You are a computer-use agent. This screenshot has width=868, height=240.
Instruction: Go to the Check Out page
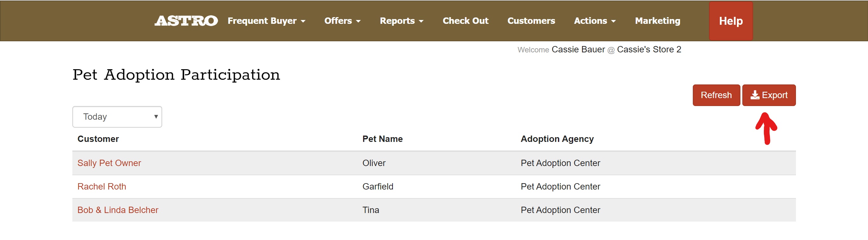(x=465, y=21)
